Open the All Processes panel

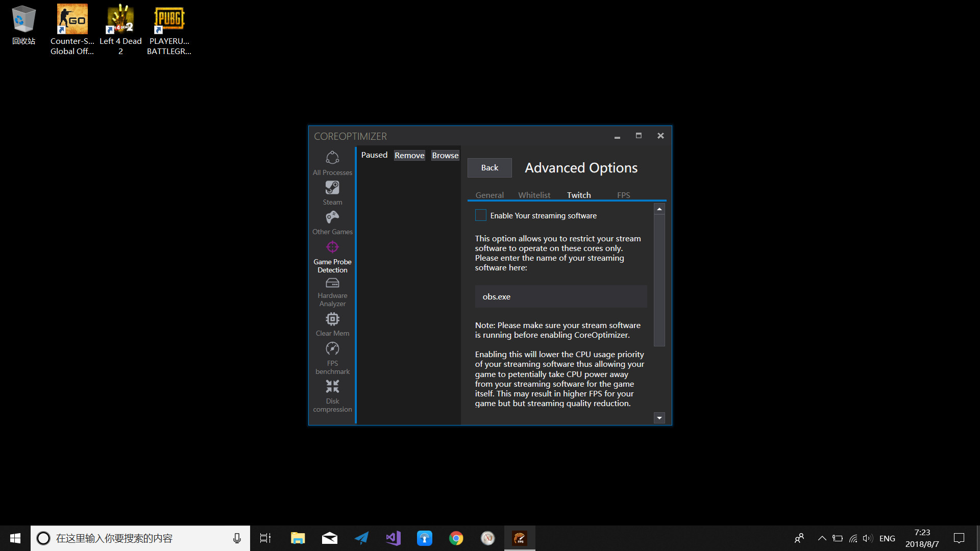[x=332, y=162]
